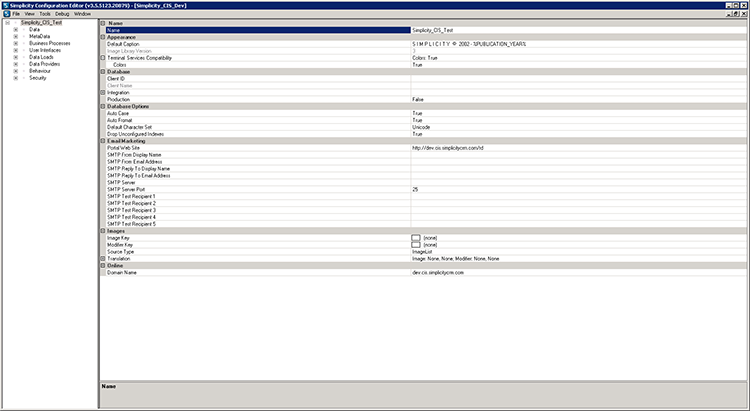The image size is (750, 411).
Task: Select the MetaData tree item
Action: tap(39, 36)
